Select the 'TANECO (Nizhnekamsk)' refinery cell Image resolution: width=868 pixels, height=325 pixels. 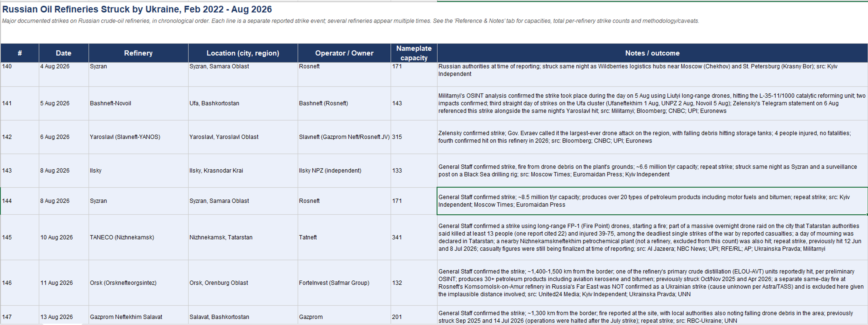[x=138, y=237]
